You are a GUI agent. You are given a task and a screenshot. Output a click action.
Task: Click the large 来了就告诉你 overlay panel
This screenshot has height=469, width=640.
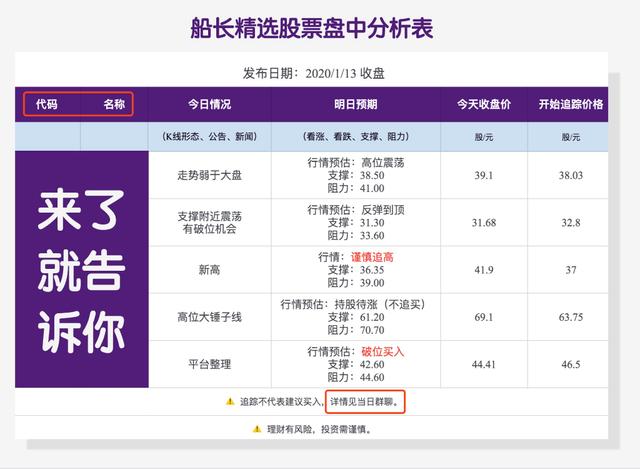click(82, 269)
